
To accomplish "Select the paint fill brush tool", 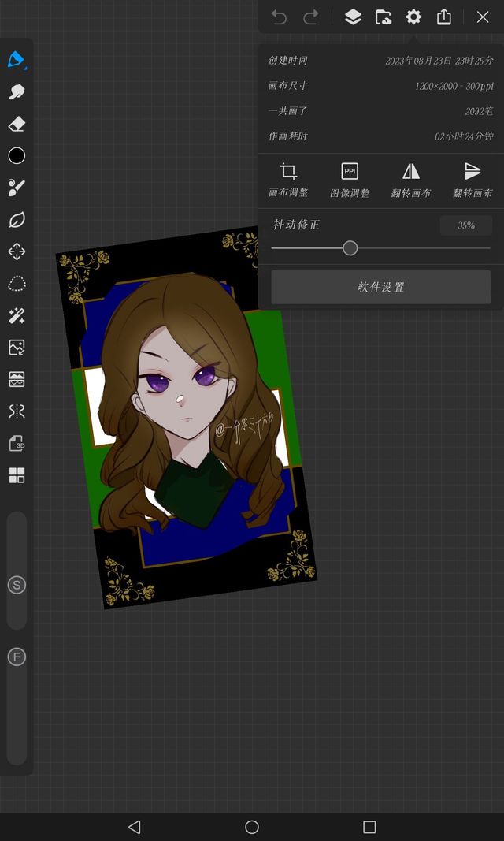I will point(17,188).
